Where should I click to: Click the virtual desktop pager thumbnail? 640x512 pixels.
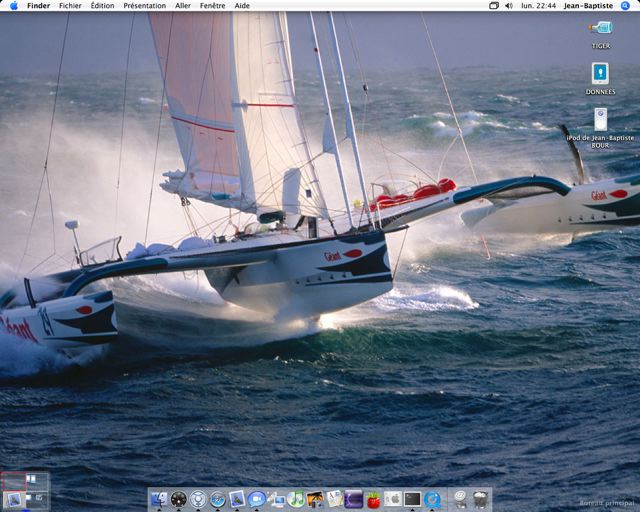click(x=25, y=490)
